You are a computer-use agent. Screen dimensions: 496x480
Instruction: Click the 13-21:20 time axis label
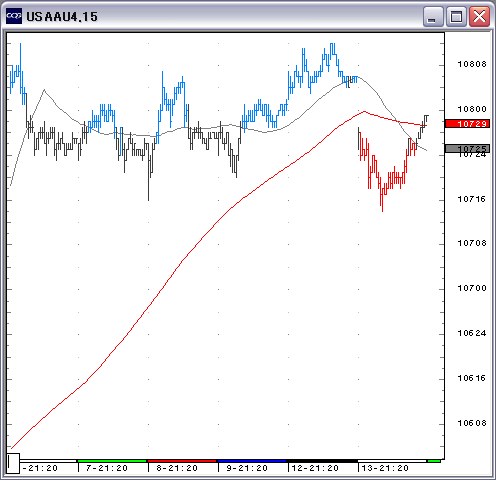tap(385, 468)
